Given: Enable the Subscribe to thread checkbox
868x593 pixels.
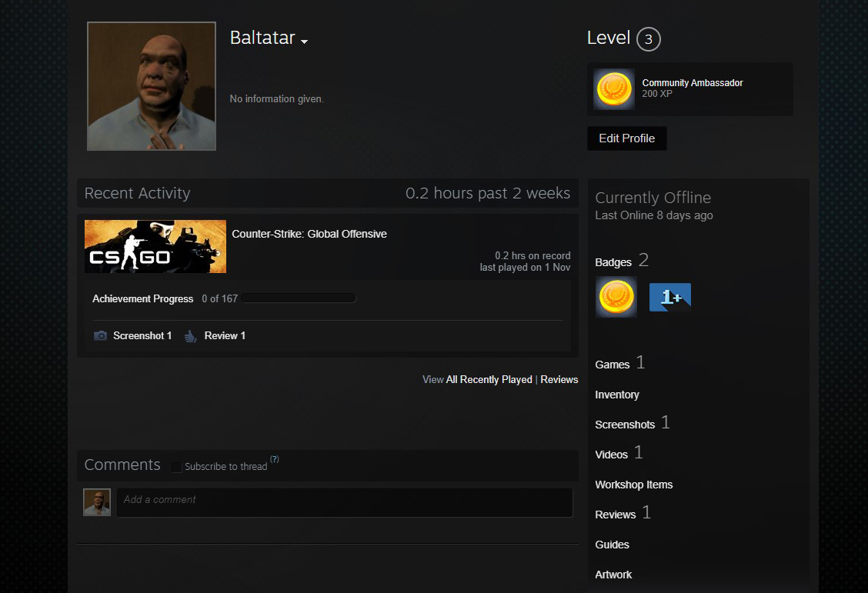Looking at the screenshot, I should coord(176,467).
